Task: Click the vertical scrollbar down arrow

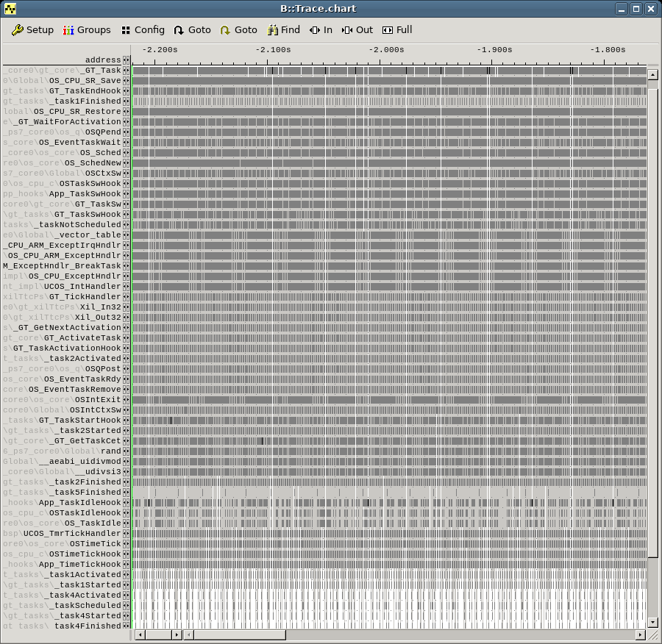Action: tap(652, 622)
